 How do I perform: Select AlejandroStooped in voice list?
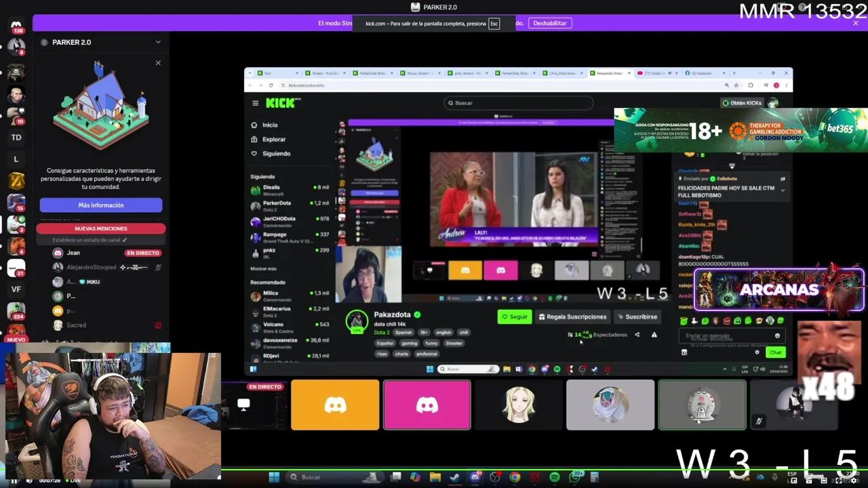pos(106,267)
